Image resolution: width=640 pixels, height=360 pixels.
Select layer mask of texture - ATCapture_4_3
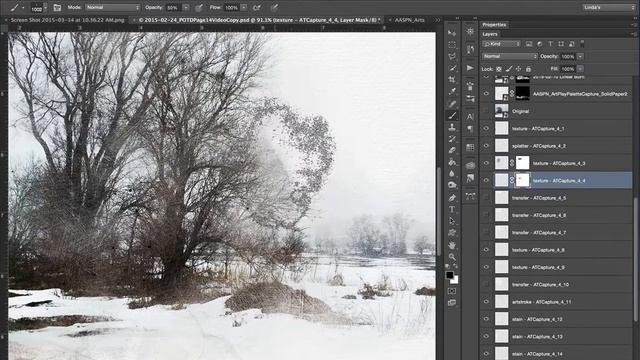pos(522,163)
